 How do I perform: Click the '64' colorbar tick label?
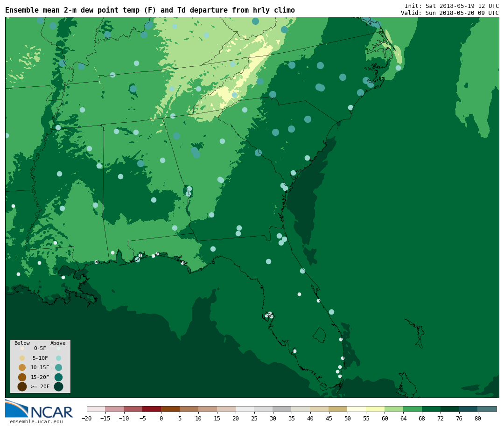[403, 418]
